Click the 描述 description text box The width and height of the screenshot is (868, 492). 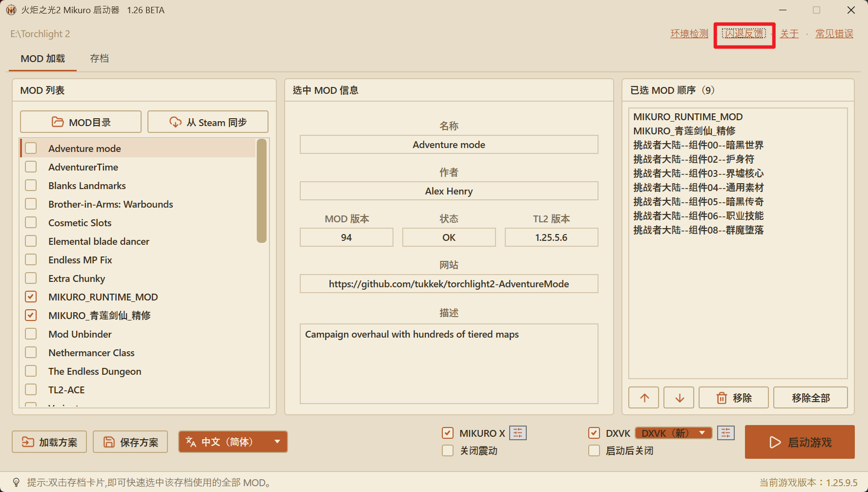449,364
